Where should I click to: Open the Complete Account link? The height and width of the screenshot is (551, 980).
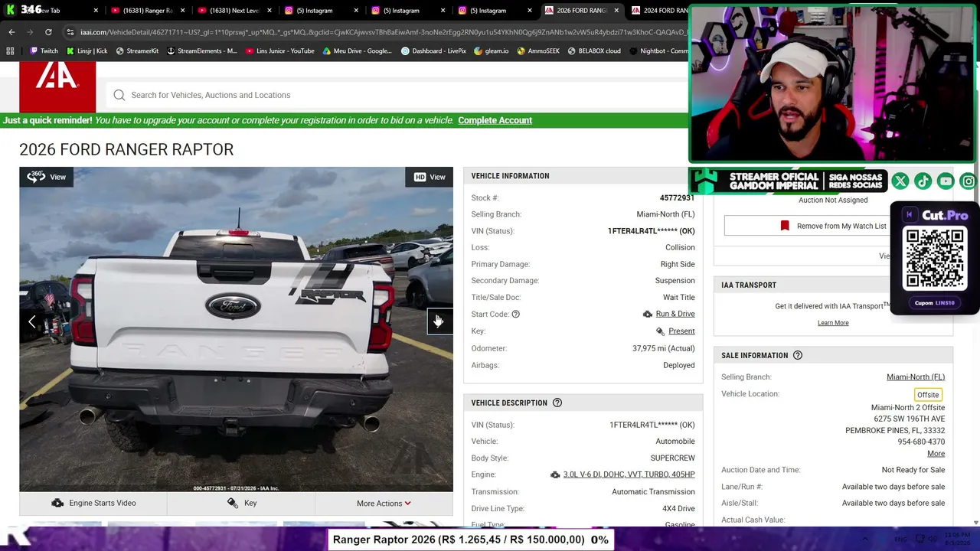tap(495, 120)
